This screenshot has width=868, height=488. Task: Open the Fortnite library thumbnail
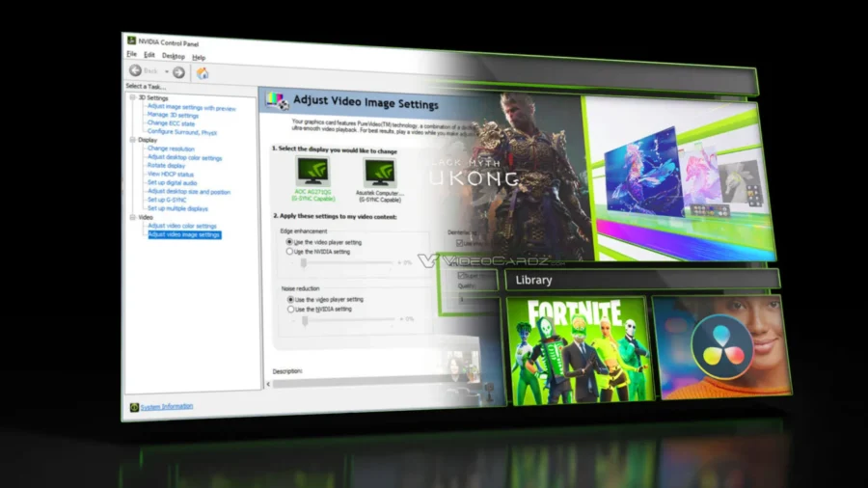pyautogui.click(x=579, y=351)
